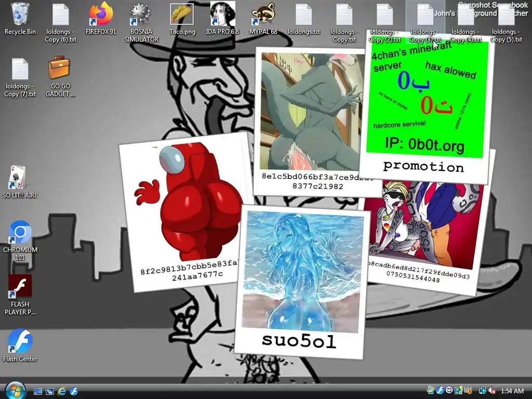532x399 pixels.
Task: Click the tray icon with orange warning badge
Action: pyautogui.click(x=468, y=391)
